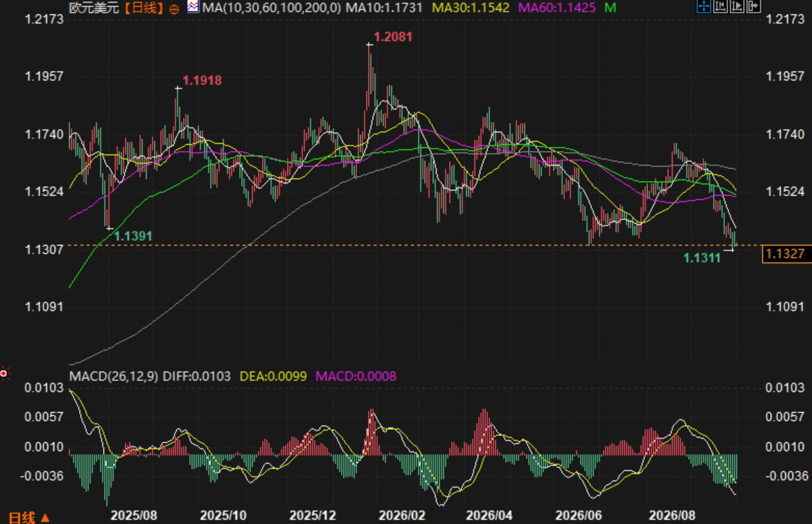Click the magenta MACD:0.0008 readout
Viewport: 812px width, 524px height.
pos(355,376)
